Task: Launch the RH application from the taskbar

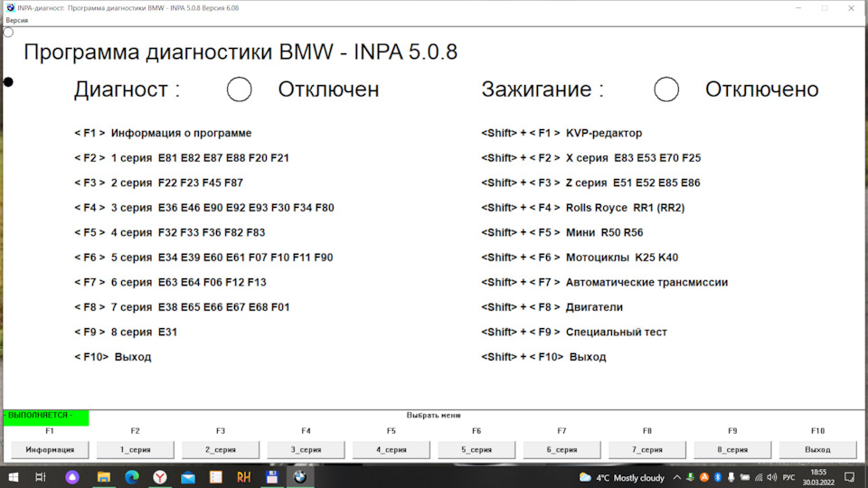Action: coord(243,477)
